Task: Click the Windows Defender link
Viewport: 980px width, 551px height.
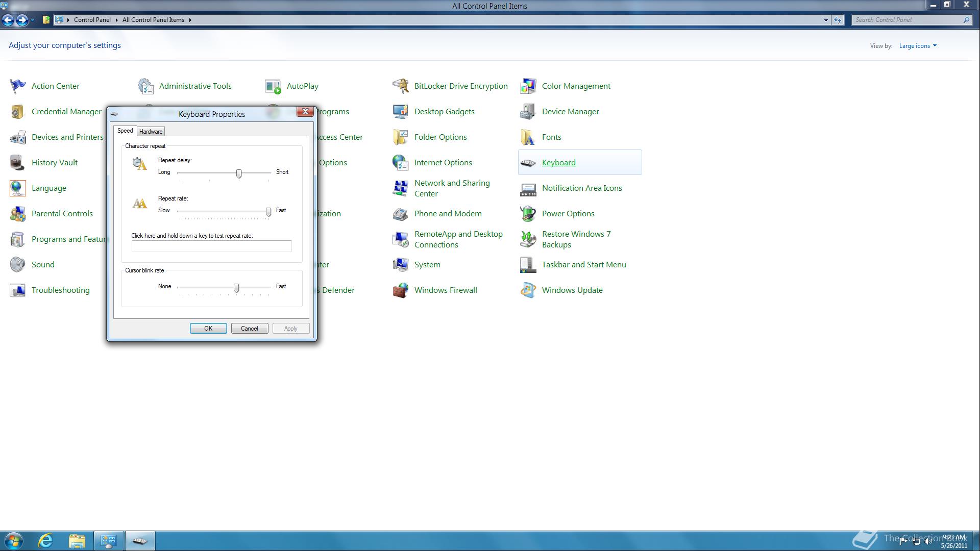Action: (x=335, y=290)
